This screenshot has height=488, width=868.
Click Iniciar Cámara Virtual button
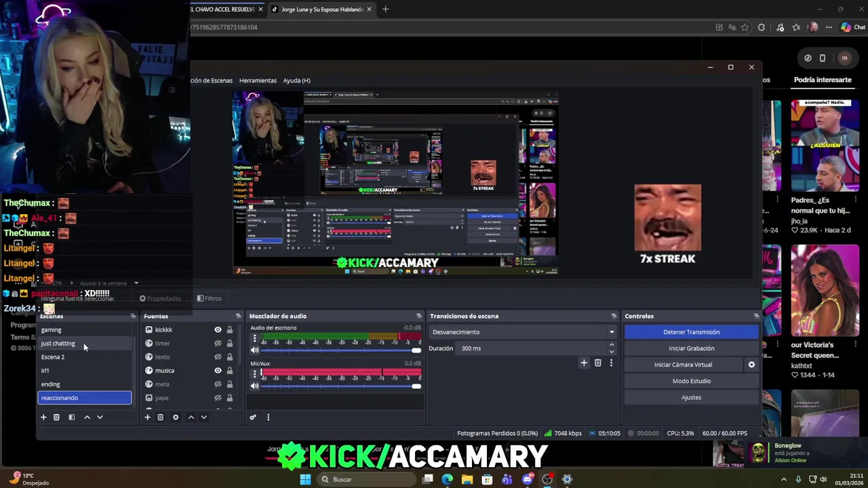pos(683,365)
